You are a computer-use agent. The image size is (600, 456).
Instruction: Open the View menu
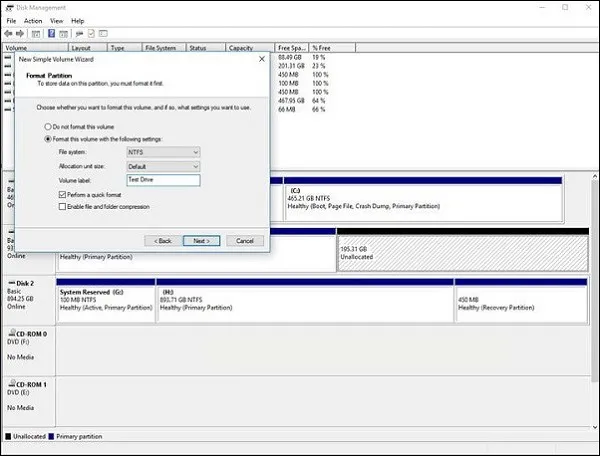click(57, 21)
